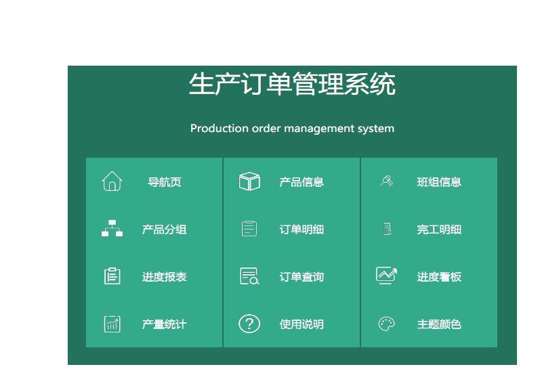Open 订单查询 order query
Viewport: 542px width, 392px height.
[x=301, y=277]
